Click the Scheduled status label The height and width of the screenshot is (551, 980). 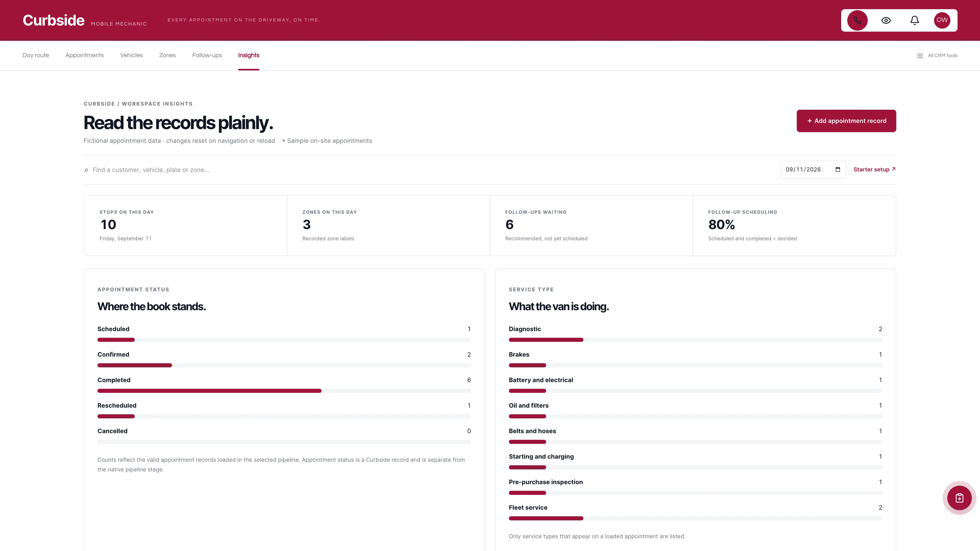click(113, 329)
